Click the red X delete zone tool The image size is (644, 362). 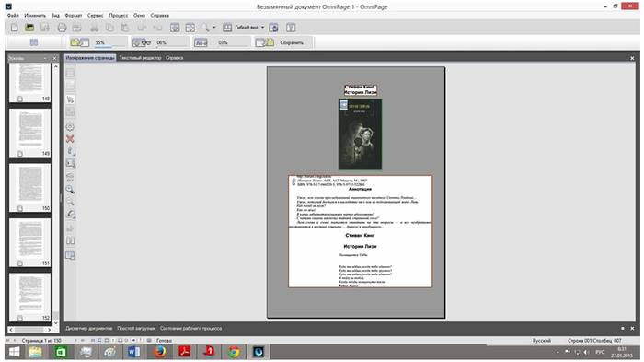click(70, 139)
